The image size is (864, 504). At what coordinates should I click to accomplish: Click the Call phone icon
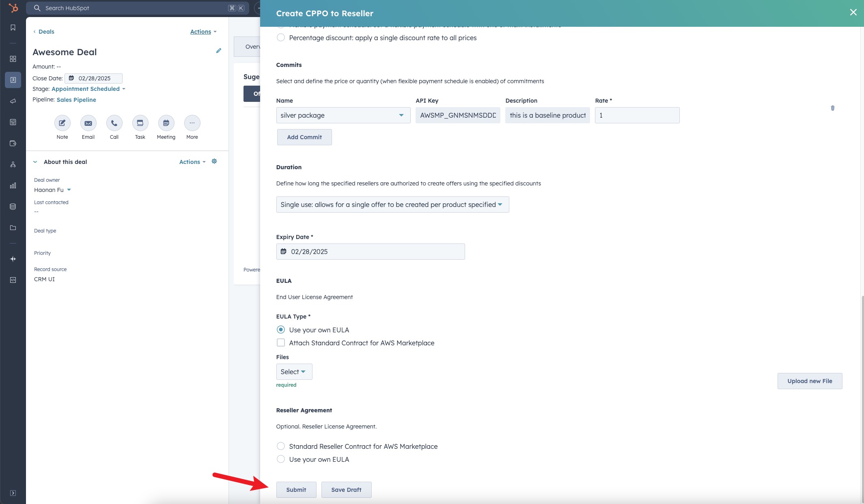[x=114, y=123]
